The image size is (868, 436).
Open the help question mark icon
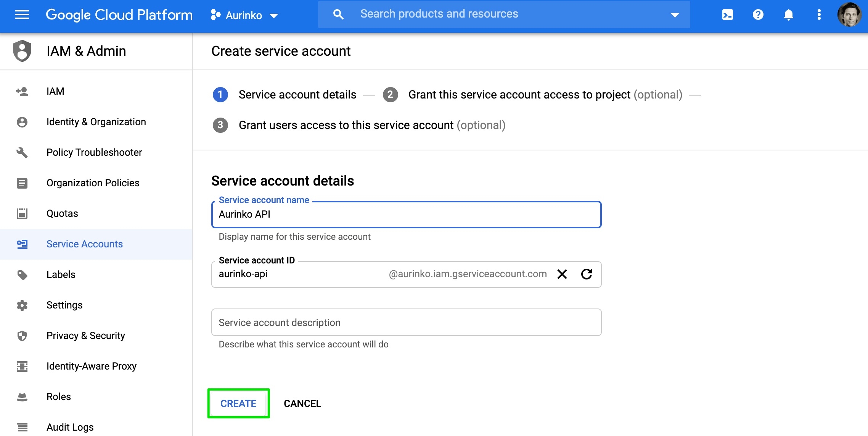758,15
